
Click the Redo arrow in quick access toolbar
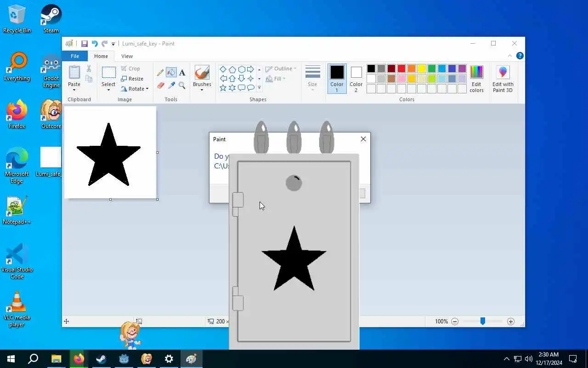pyautogui.click(x=104, y=44)
